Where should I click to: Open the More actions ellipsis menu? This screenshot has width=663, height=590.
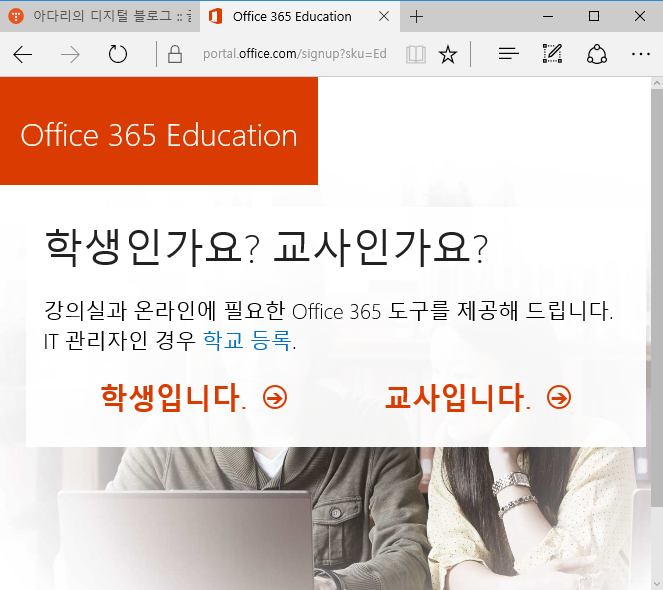click(641, 54)
